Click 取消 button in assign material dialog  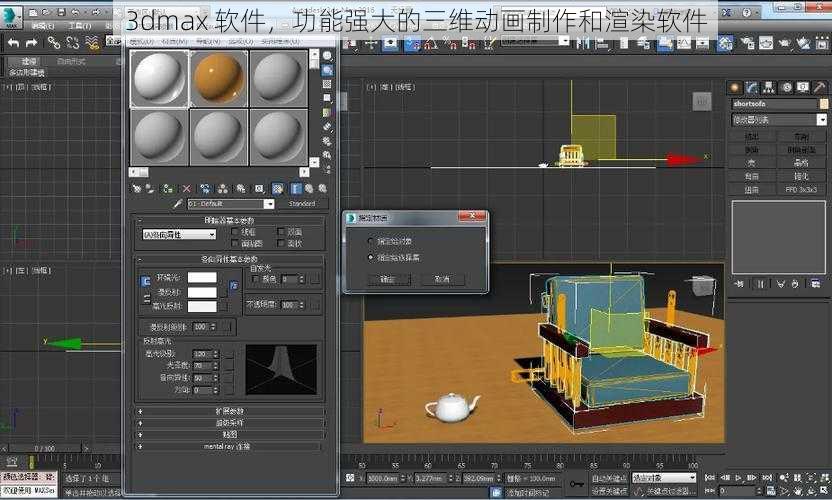[443, 279]
